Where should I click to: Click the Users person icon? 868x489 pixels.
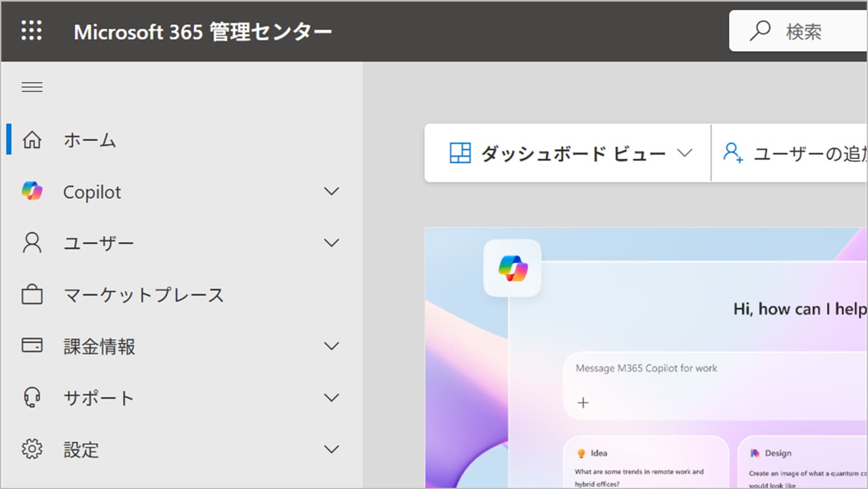click(x=32, y=243)
